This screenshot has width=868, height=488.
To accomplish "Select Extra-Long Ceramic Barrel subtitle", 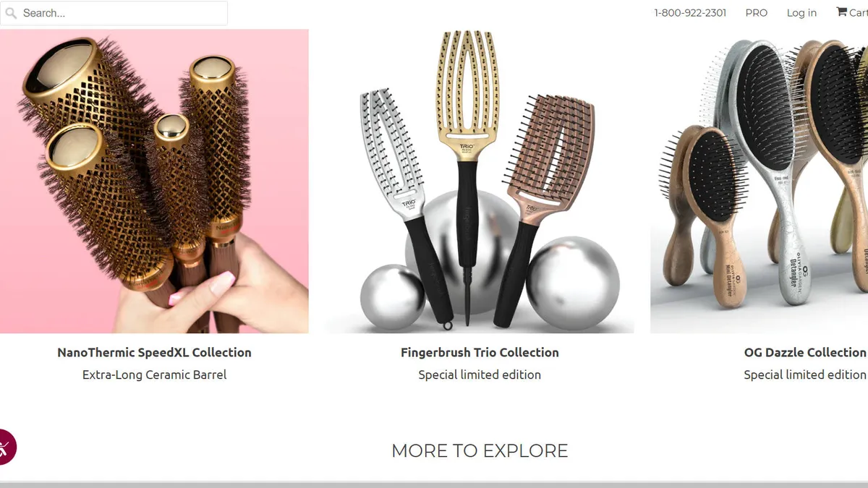I will click(x=154, y=374).
